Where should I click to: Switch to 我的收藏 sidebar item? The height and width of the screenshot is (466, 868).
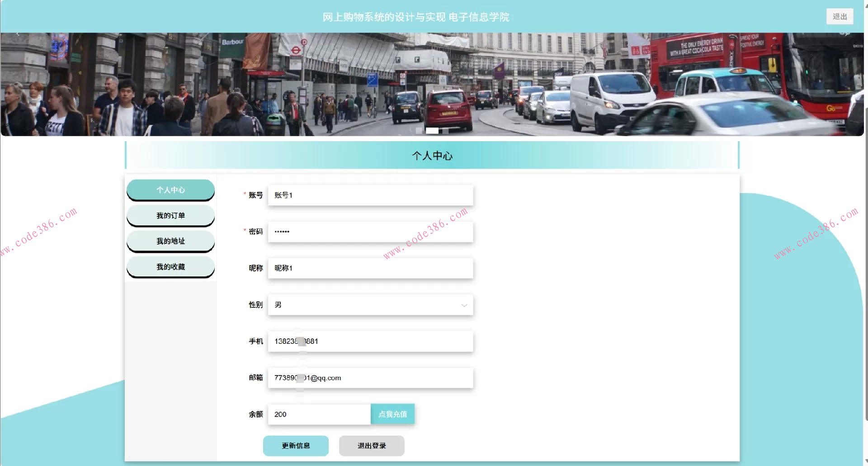coord(170,267)
